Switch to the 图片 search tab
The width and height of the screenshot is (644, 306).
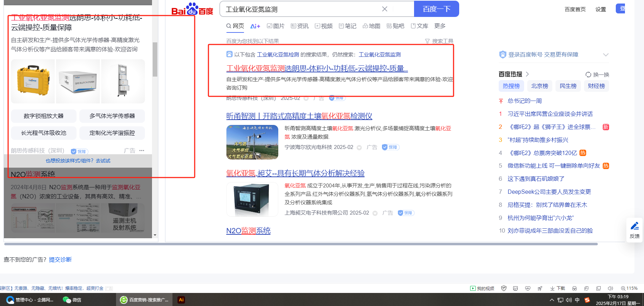click(276, 26)
